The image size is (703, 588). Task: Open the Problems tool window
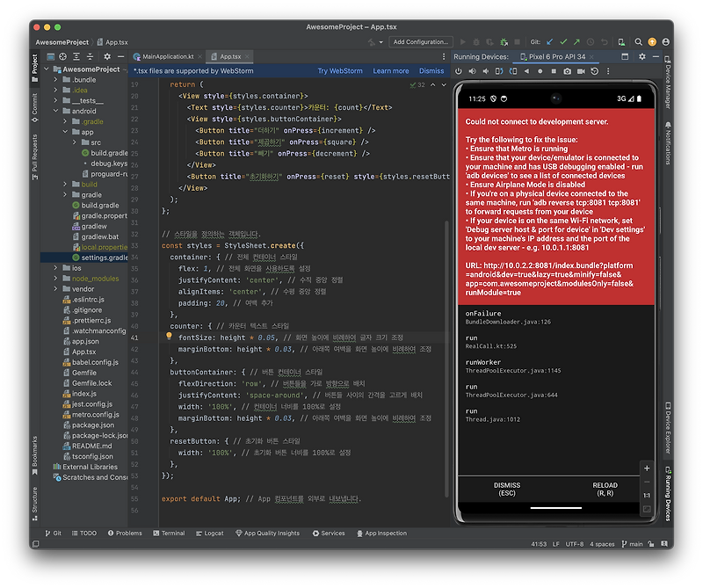click(x=125, y=534)
